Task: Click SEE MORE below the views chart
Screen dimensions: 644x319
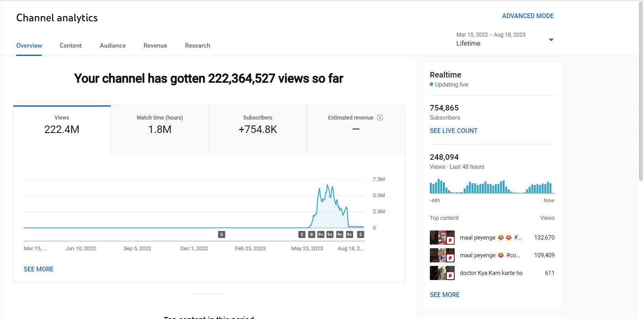Action: tap(39, 269)
